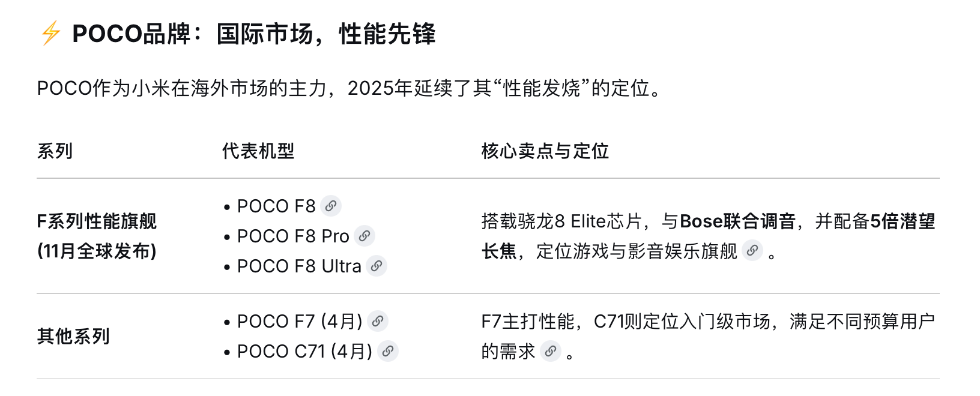This screenshot has width=980, height=396.
Task: Select the 其他系列 row label
Action: 73,337
